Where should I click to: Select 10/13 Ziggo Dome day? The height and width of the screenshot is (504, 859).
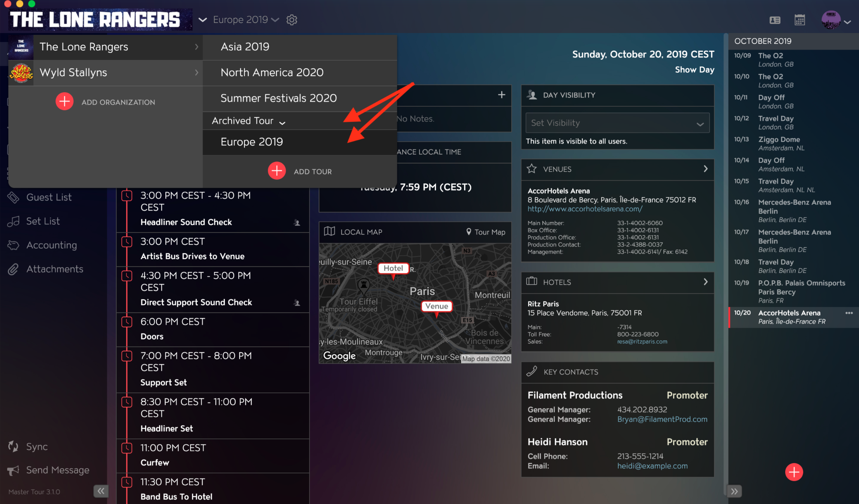tap(793, 144)
